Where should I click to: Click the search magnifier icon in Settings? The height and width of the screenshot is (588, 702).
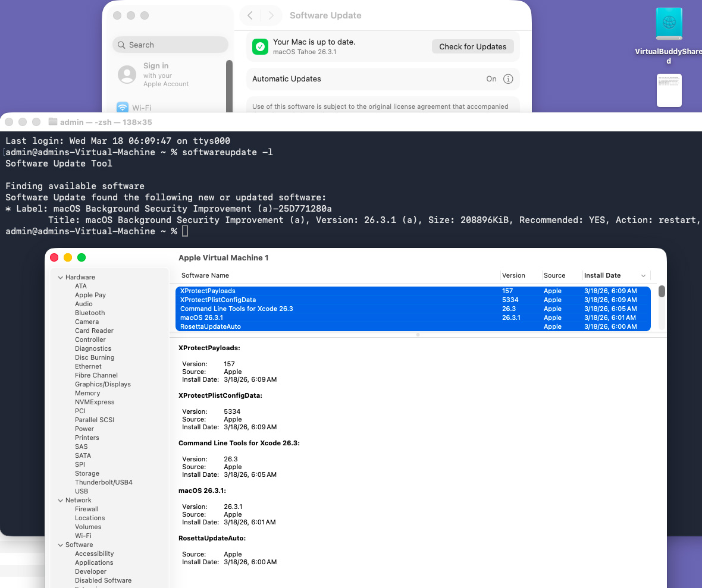coord(121,45)
